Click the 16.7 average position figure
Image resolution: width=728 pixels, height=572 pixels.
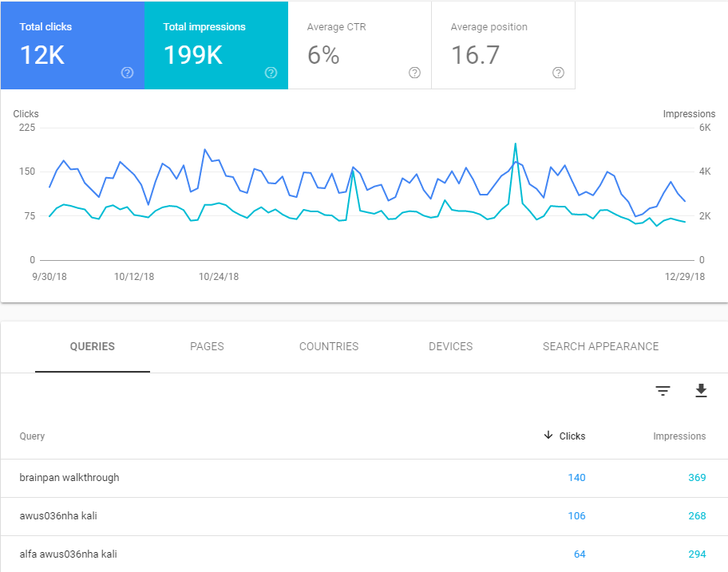click(476, 55)
